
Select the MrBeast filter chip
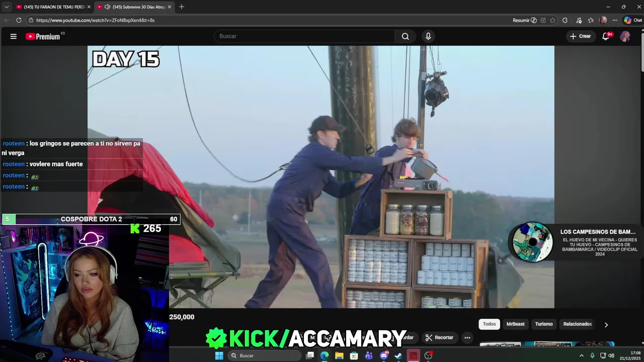516,324
